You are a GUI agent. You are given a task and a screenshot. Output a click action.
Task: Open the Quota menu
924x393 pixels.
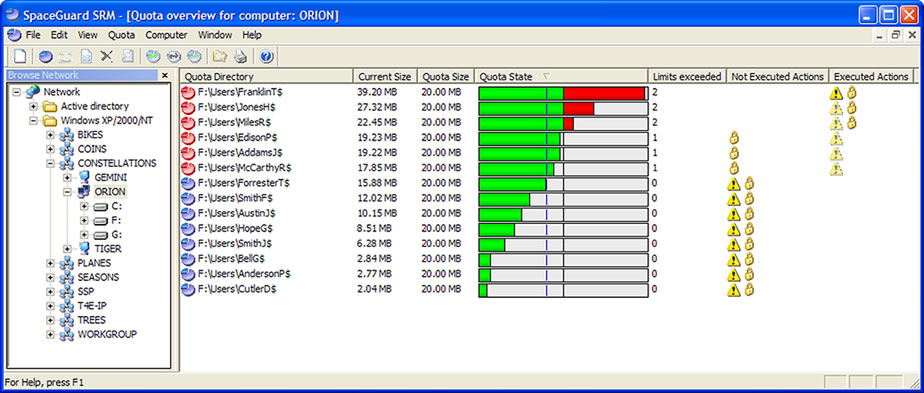point(121,35)
